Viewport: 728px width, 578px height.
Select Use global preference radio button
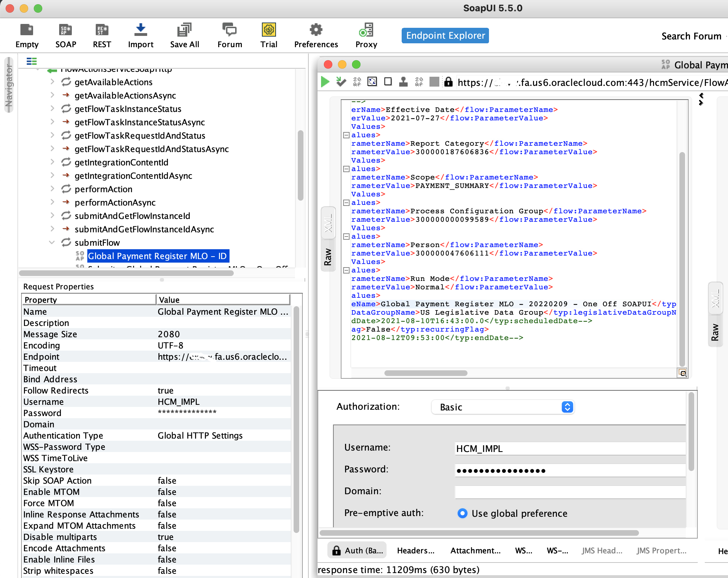(462, 513)
